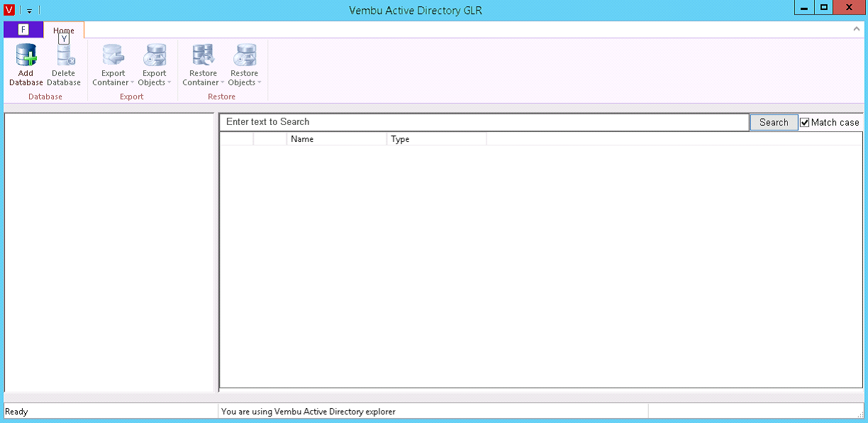Close the Vembu Active Directory GLR window
868x423 pixels.
point(848,7)
